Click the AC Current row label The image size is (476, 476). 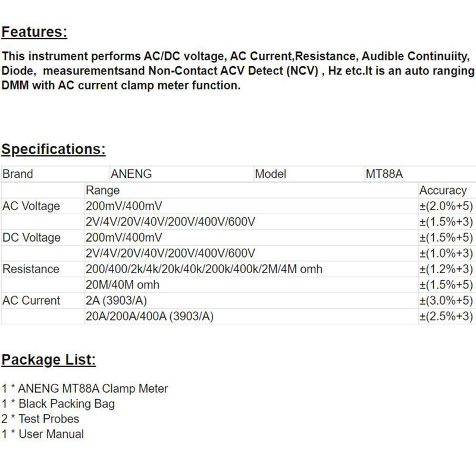(32, 300)
